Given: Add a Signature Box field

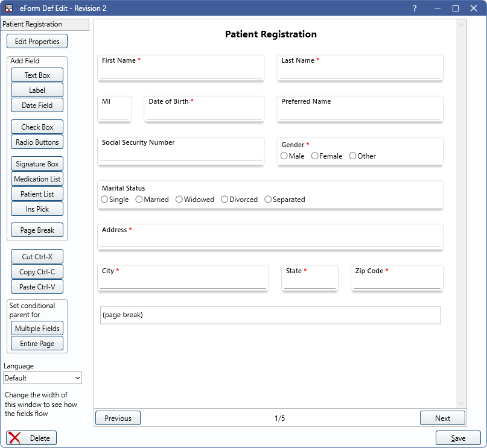Looking at the screenshot, I should (x=37, y=164).
